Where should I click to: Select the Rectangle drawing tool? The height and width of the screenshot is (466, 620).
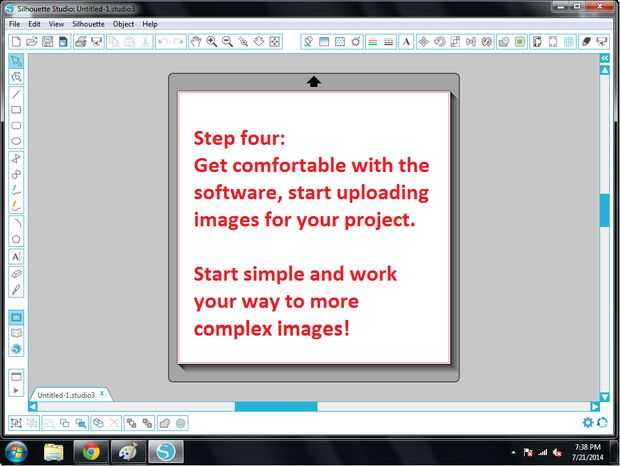[x=16, y=109]
